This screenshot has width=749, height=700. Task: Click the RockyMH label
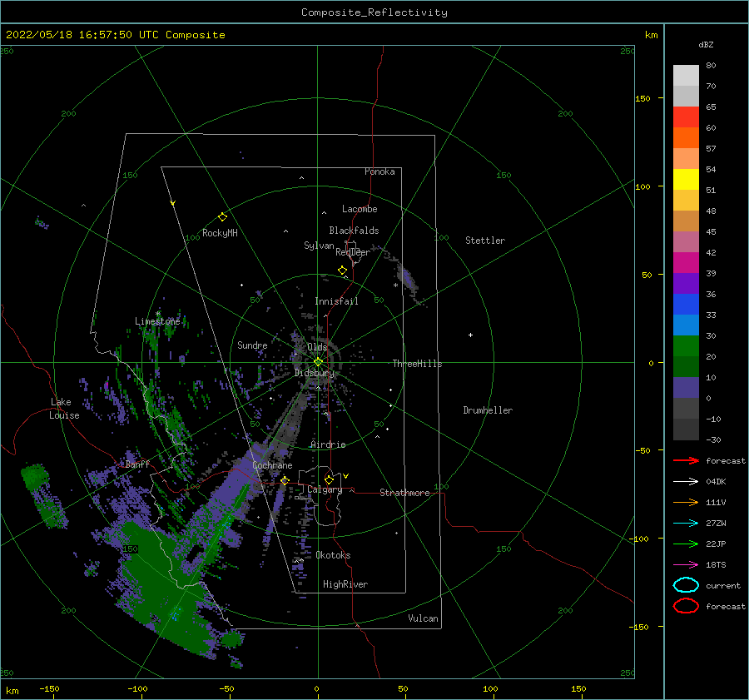pyautogui.click(x=220, y=233)
